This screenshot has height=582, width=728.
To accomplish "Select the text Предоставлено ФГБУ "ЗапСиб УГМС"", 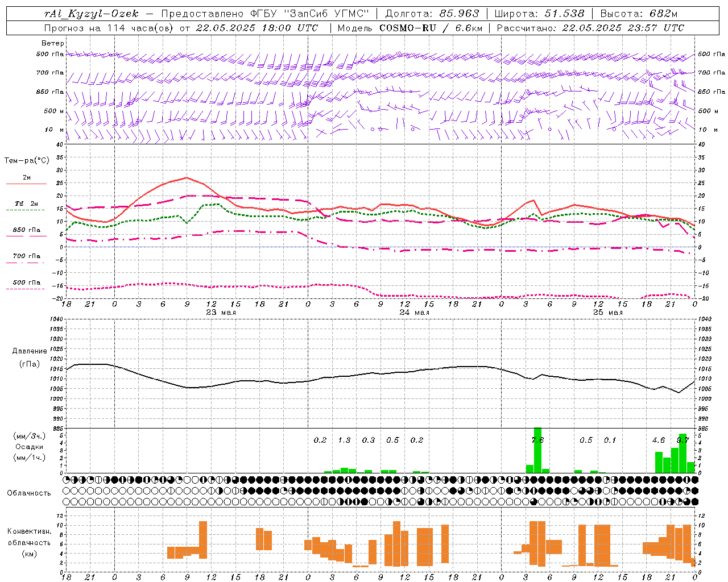I will click(x=266, y=14).
